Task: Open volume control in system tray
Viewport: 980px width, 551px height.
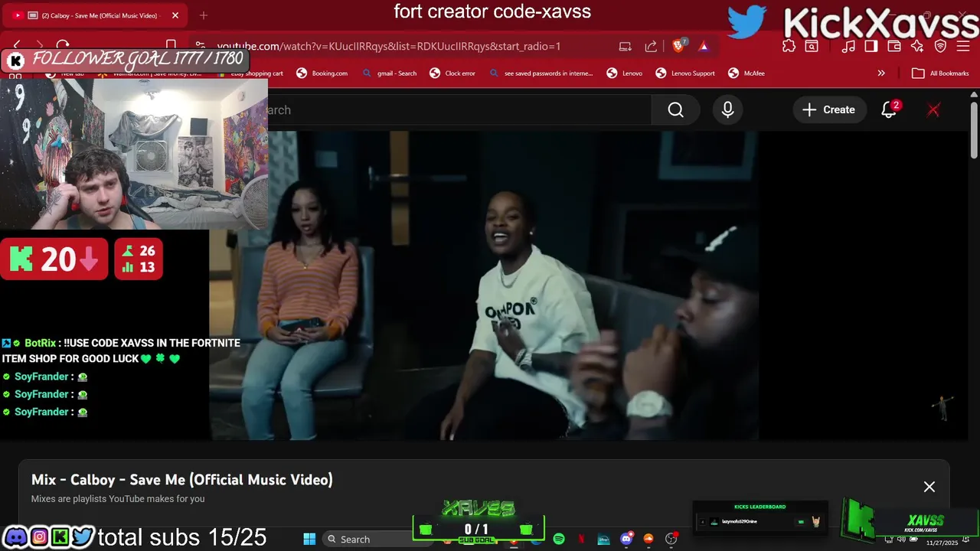Action: click(x=901, y=540)
